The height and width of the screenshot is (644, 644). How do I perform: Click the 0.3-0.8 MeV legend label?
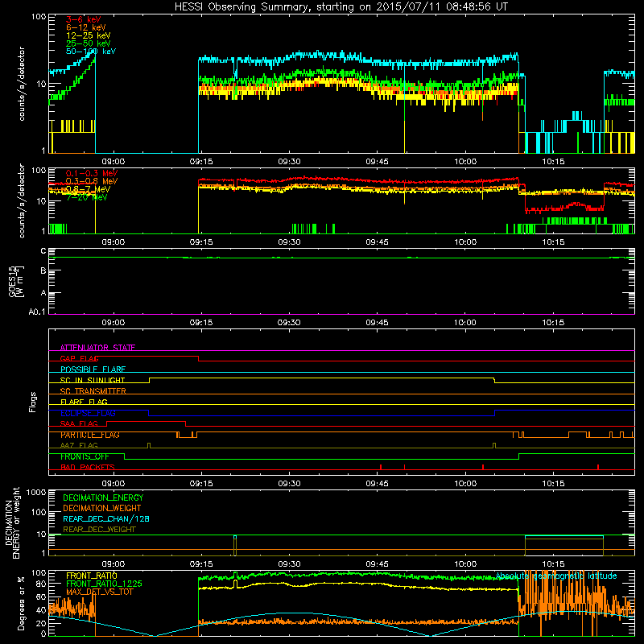pyautogui.click(x=92, y=181)
